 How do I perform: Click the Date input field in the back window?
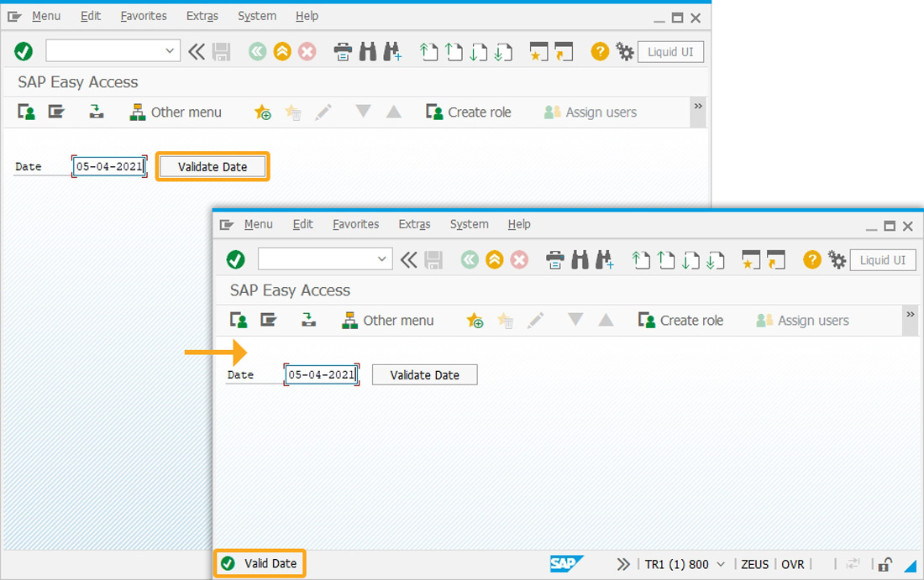109,167
